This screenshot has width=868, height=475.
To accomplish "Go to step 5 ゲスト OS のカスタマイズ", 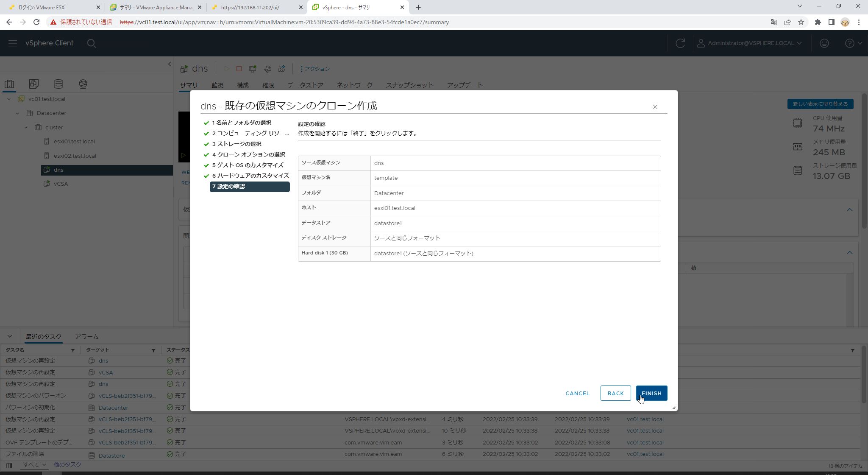I will [248, 165].
